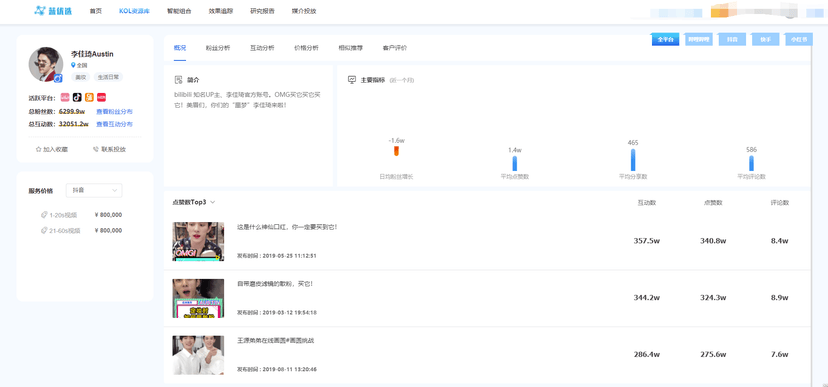The image size is (828, 387).
Task: Click the pink bilibili platform icon
Action: click(65, 97)
